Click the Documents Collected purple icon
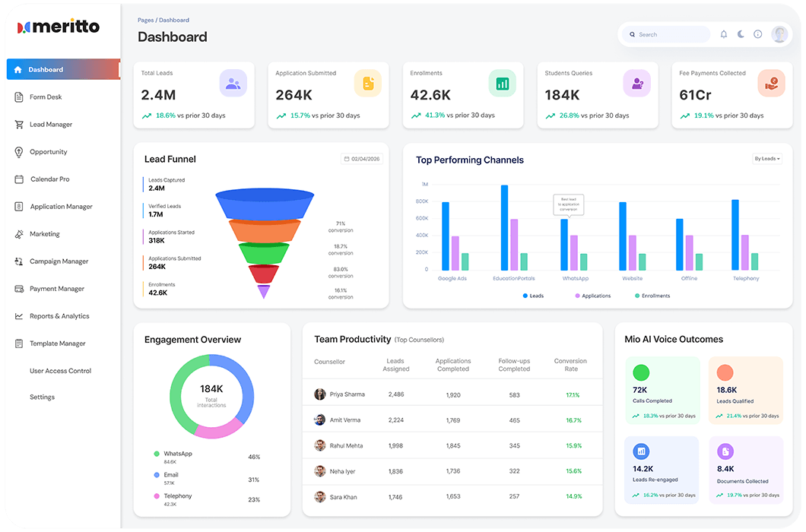 pos(725,451)
